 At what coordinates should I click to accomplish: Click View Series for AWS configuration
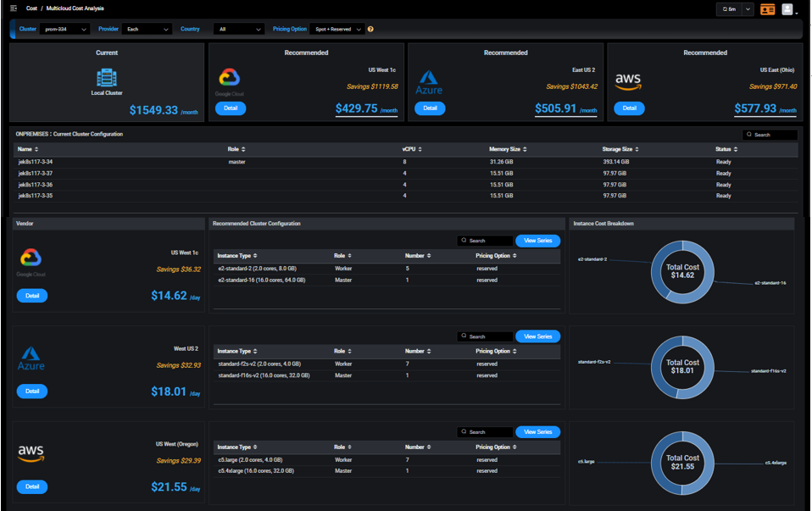coord(537,432)
